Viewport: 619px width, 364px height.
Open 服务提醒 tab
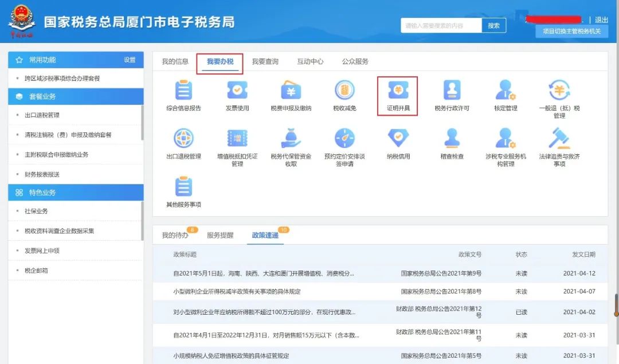220,235
